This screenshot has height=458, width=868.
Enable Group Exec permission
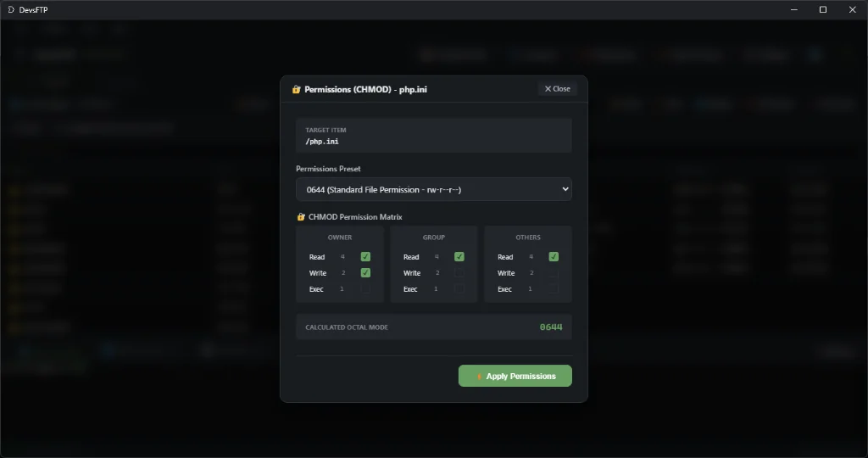click(459, 288)
